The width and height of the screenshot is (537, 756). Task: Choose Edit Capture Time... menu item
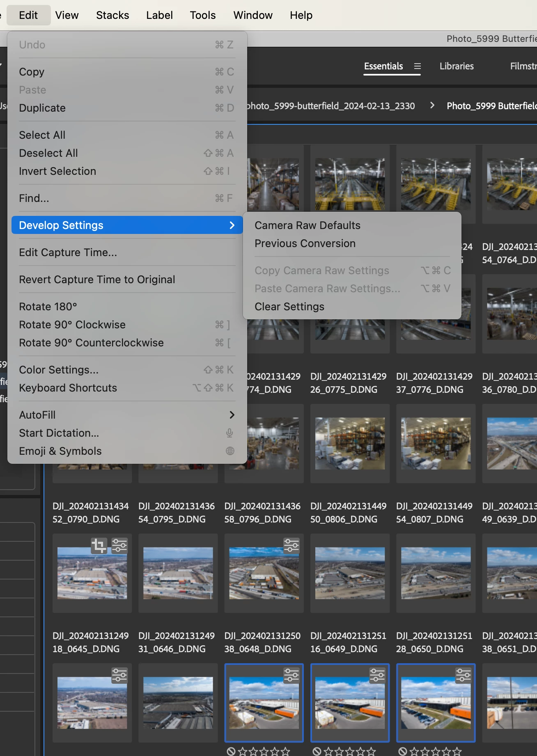pos(127,252)
